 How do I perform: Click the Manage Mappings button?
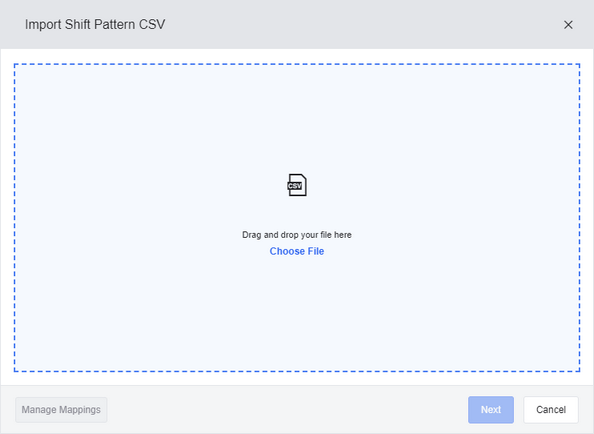pyautogui.click(x=61, y=409)
